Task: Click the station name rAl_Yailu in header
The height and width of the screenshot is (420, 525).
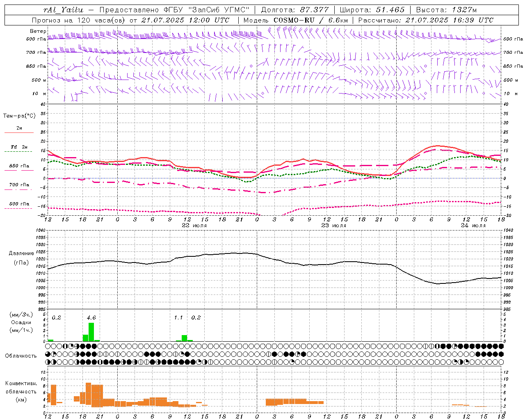Action: 63,9
